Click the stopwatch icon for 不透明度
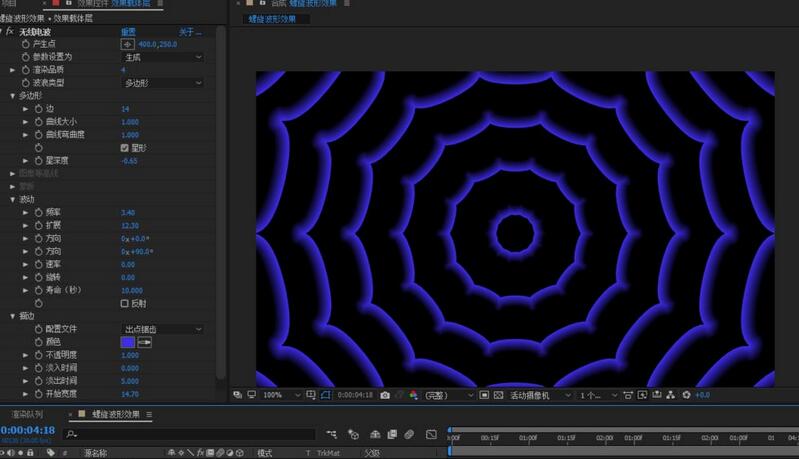 [x=38, y=355]
